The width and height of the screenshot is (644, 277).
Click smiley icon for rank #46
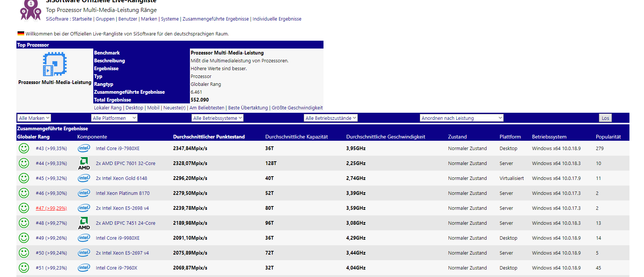tap(24, 193)
